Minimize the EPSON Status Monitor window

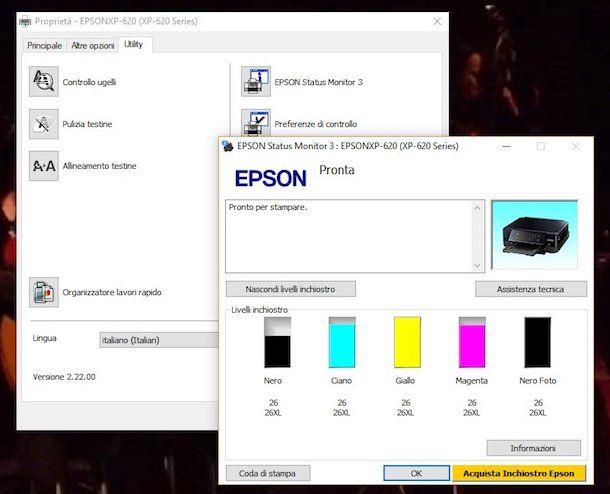[x=507, y=146]
